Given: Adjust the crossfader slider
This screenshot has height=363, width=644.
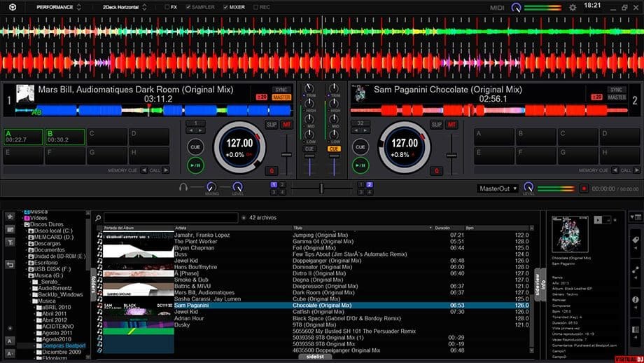Looking at the screenshot, I should click(x=321, y=189).
